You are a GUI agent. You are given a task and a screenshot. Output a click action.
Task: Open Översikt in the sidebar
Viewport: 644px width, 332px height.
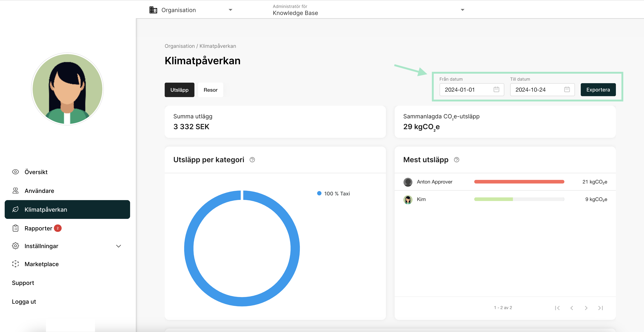[x=67, y=172]
